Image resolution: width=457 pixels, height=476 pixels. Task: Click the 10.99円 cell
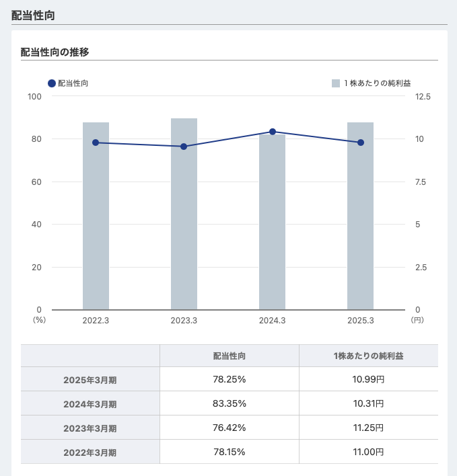pyautogui.click(x=369, y=379)
